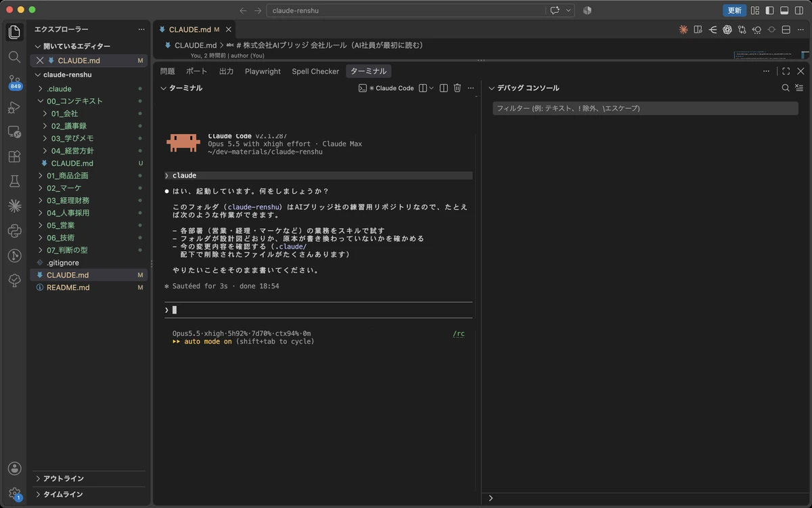
Task: Collapse the 00_コンテキスト folder
Action: 88,101
